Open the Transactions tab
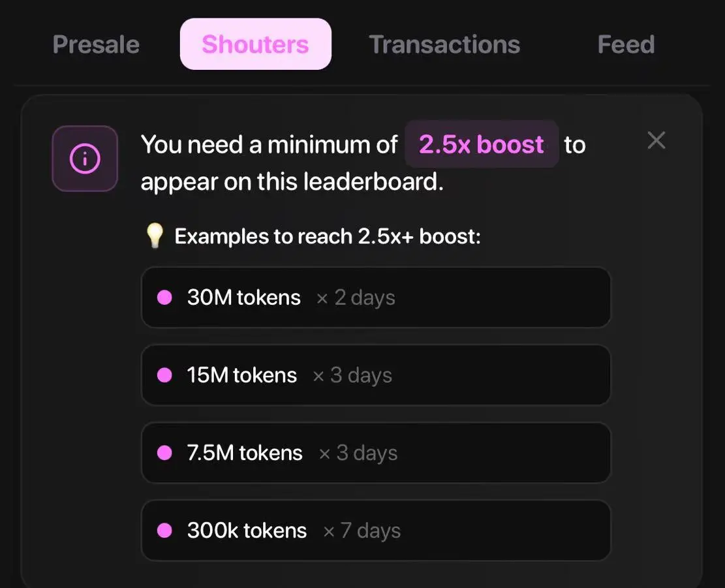725x588 pixels. pyautogui.click(x=444, y=44)
